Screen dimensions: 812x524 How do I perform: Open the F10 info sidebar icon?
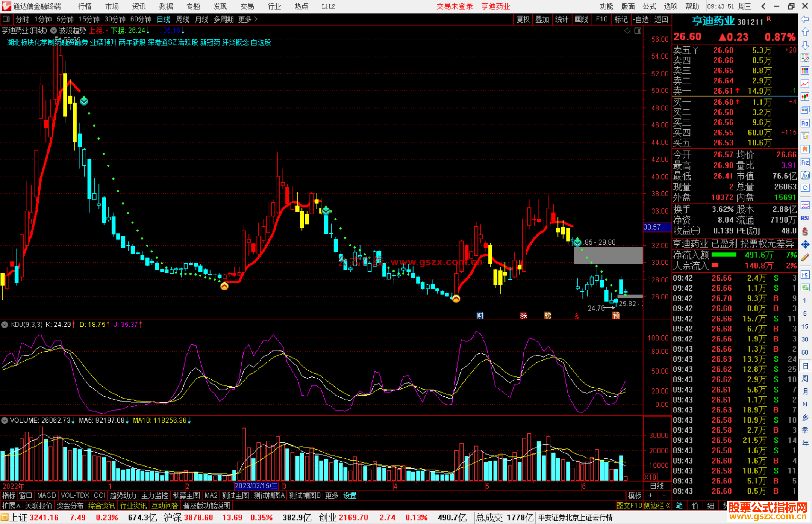pos(805,123)
